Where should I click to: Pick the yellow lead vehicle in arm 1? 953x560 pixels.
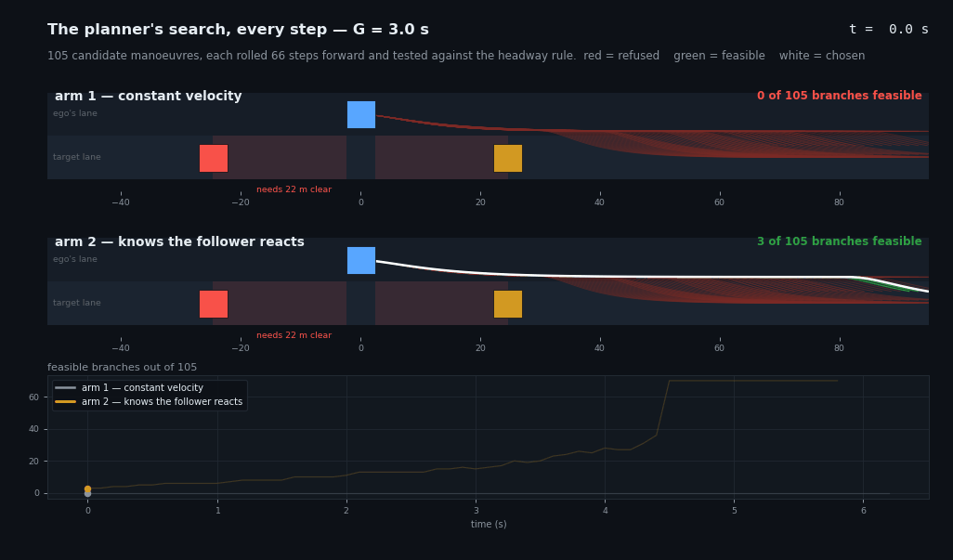(x=508, y=159)
